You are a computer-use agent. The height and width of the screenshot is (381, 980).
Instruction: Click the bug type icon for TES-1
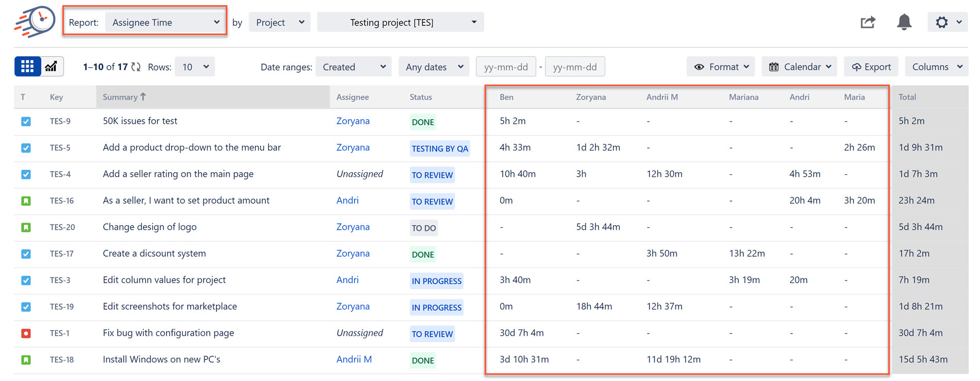[x=26, y=334]
